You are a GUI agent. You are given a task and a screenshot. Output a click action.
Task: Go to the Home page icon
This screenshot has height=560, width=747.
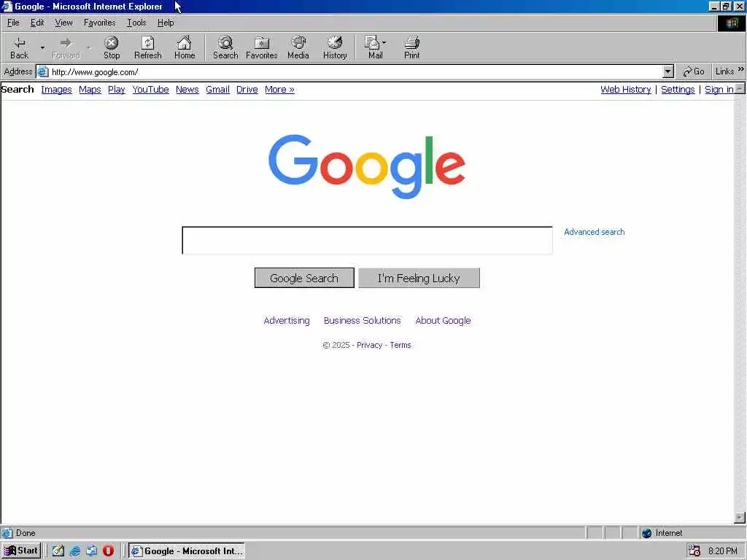[x=185, y=47]
